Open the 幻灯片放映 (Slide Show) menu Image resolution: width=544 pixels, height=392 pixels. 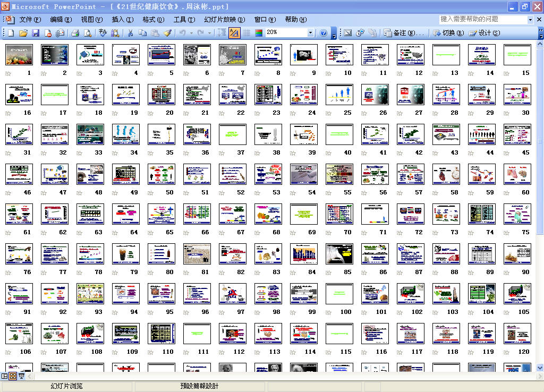[225, 20]
